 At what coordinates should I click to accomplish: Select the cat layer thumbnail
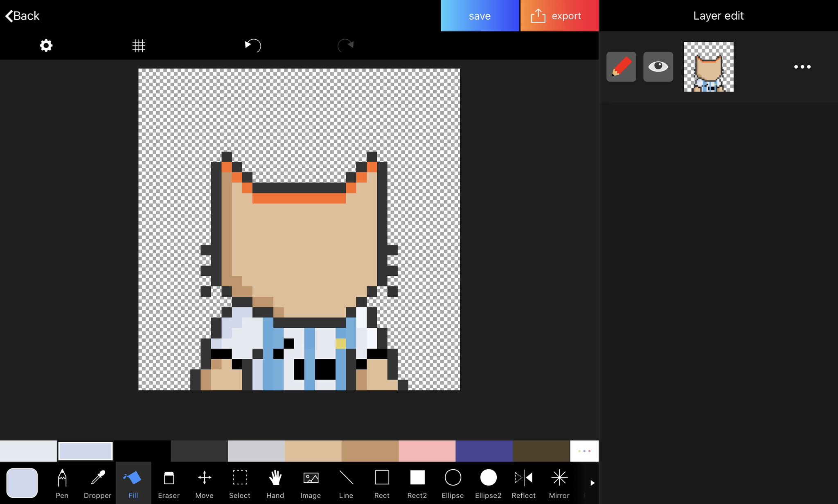[x=708, y=67]
